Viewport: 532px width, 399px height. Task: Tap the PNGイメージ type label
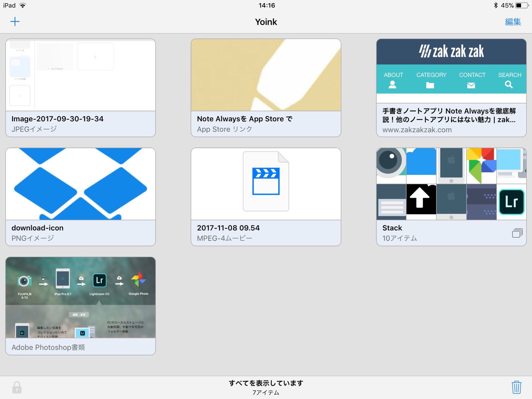click(x=33, y=238)
